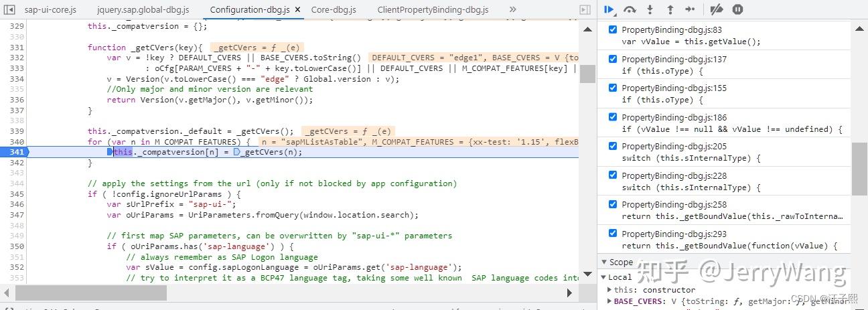Click the Step debugger arrow
Screen dimensions: 868x310
pyautogui.click(x=690, y=9)
